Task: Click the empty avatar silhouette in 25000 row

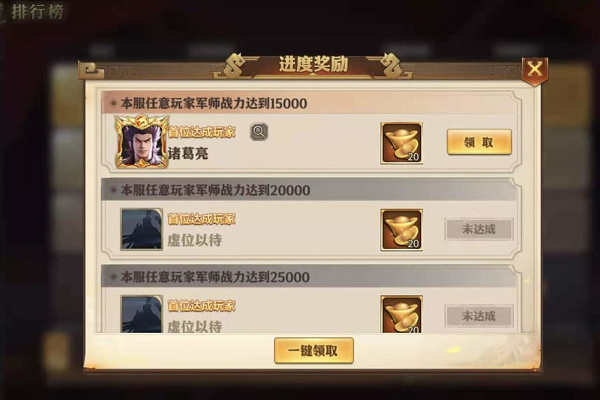Action: 142,314
